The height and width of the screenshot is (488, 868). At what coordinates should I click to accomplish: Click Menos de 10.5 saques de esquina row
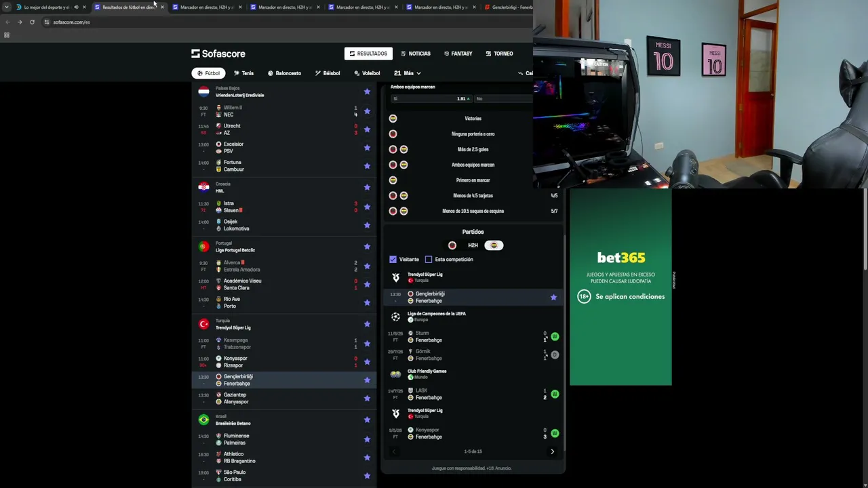point(473,211)
